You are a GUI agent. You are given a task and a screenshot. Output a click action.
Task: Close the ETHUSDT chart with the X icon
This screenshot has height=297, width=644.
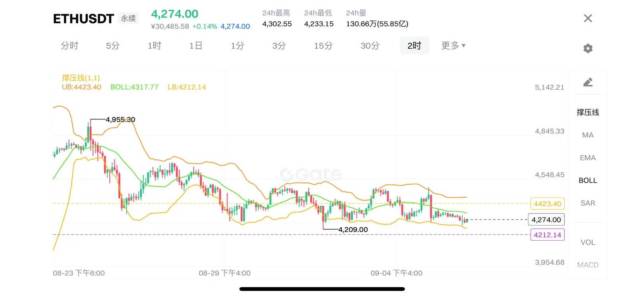click(x=588, y=18)
